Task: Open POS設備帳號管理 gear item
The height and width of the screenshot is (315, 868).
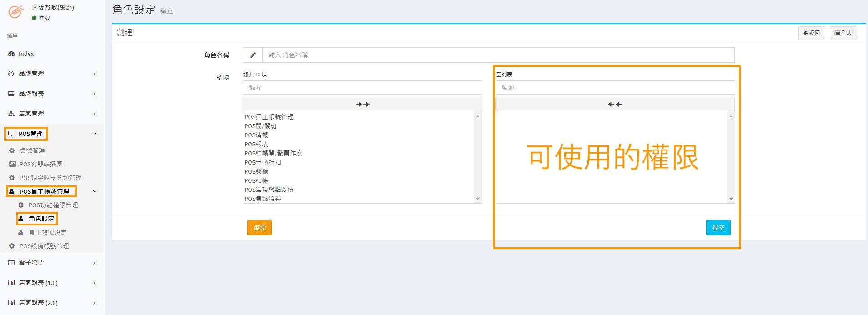Action: [x=44, y=246]
